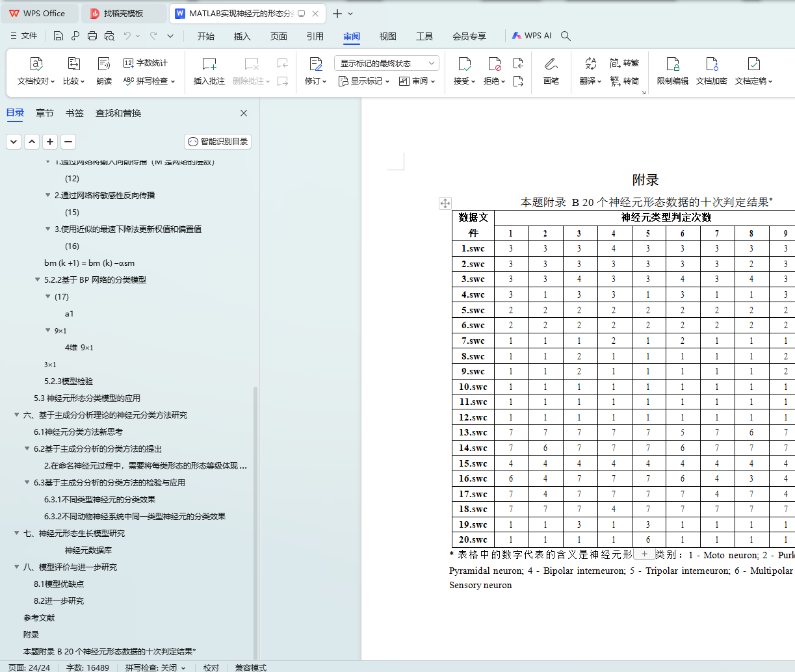
Task: Jump to 5.3 神经元形态分类模型的应用 heading
Action: click(x=87, y=398)
